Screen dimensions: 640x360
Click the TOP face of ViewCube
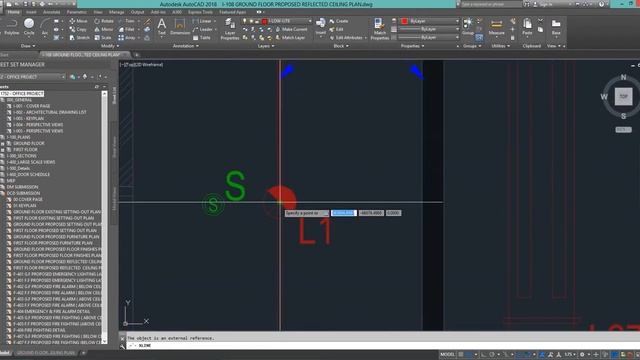click(623, 97)
